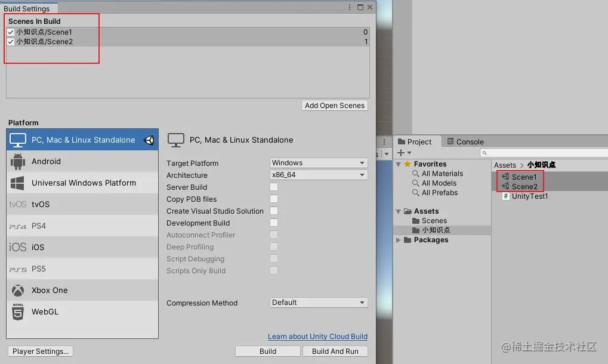The width and height of the screenshot is (608, 364).
Task: Click the Build button
Action: tap(268, 351)
